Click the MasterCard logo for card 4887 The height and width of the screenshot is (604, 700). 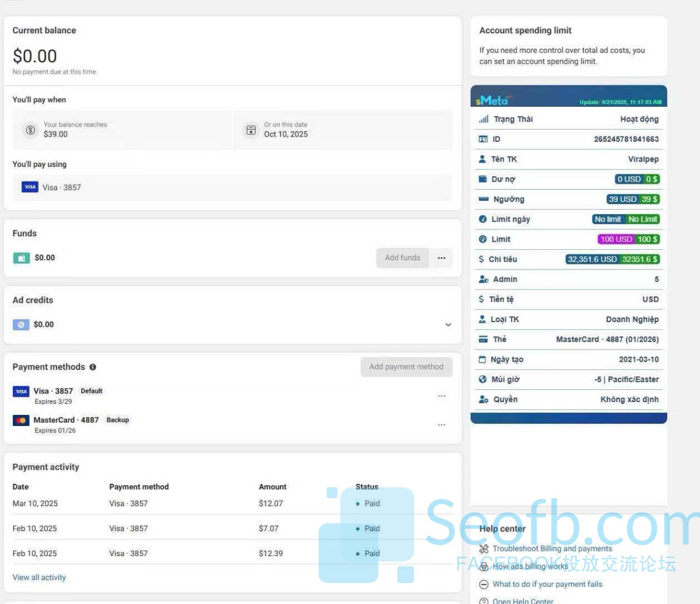coord(21,420)
